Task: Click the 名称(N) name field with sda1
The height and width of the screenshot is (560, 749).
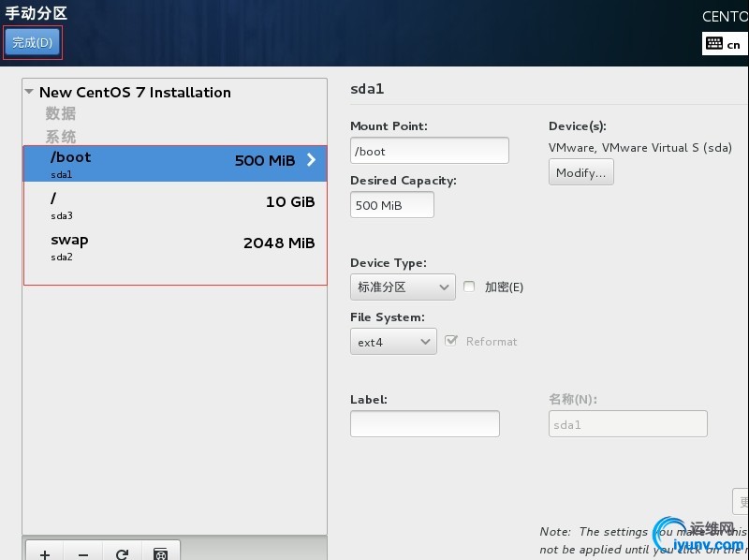Action: (x=627, y=424)
